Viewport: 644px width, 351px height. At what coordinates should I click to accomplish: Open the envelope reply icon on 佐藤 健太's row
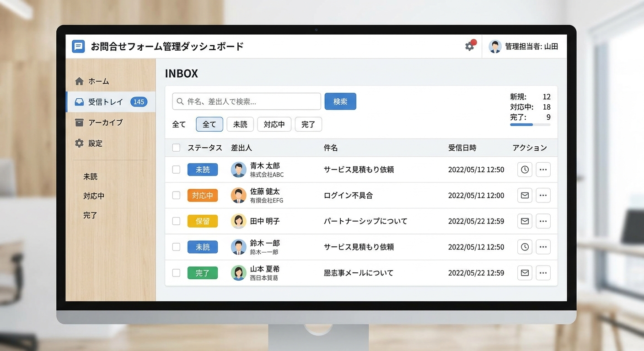point(525,195)
